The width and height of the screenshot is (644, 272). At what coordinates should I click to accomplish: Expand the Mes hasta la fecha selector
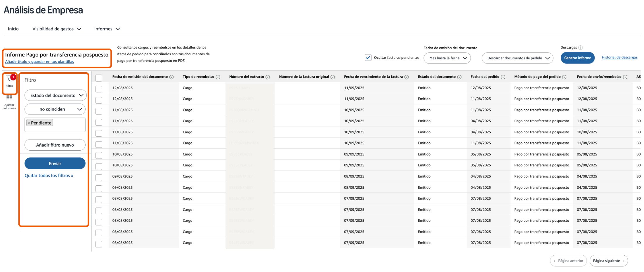(x=447, y=58)
